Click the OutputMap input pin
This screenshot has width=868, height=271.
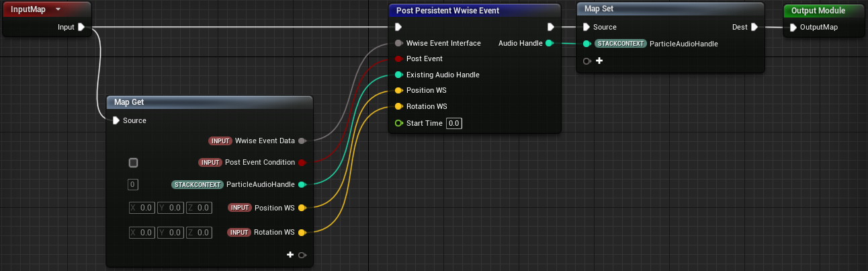[793, 28]
